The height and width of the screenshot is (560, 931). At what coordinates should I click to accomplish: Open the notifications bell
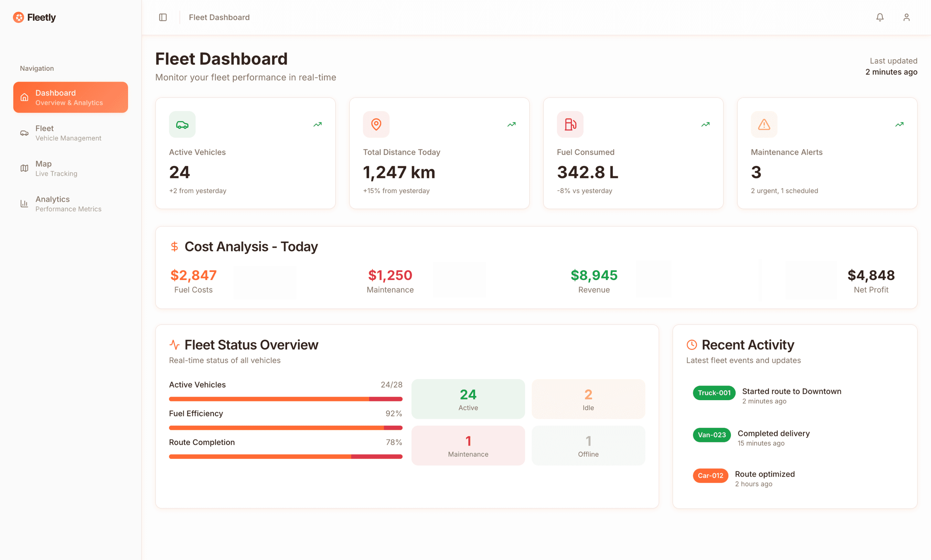880,17
